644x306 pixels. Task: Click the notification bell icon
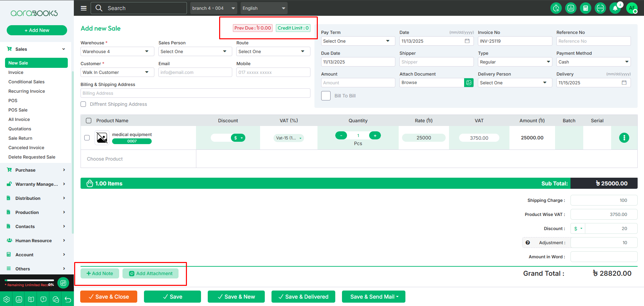click(x=615, y=8)
